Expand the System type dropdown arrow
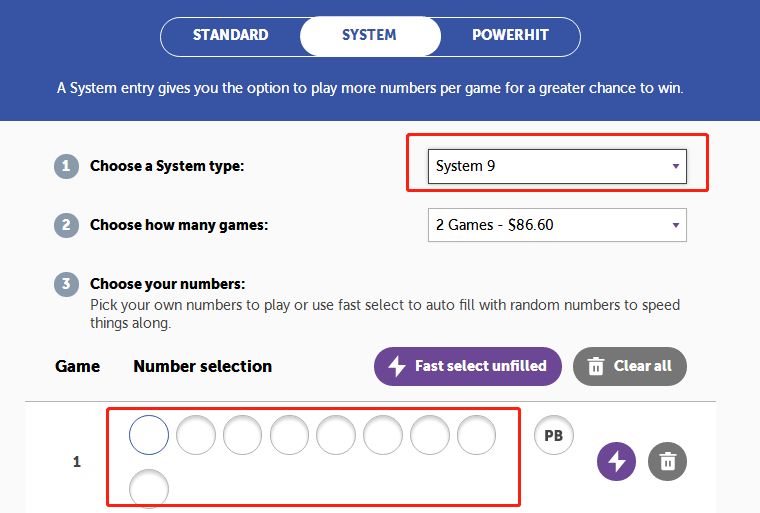 click(x=676, y=166)
